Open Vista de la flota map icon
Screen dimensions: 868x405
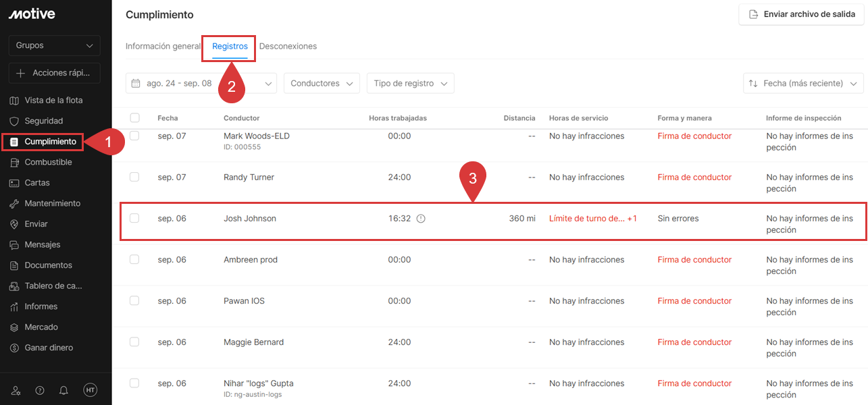point(14,101)
